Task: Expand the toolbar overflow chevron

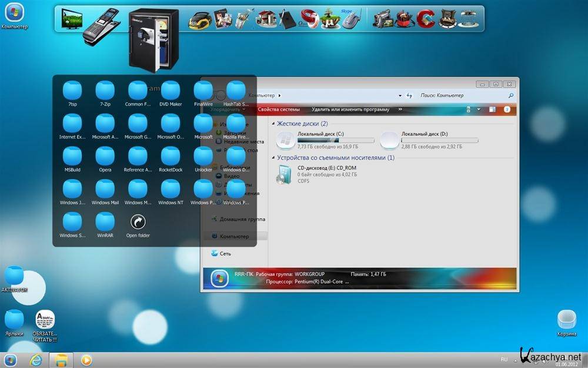Action: [400, 109]
